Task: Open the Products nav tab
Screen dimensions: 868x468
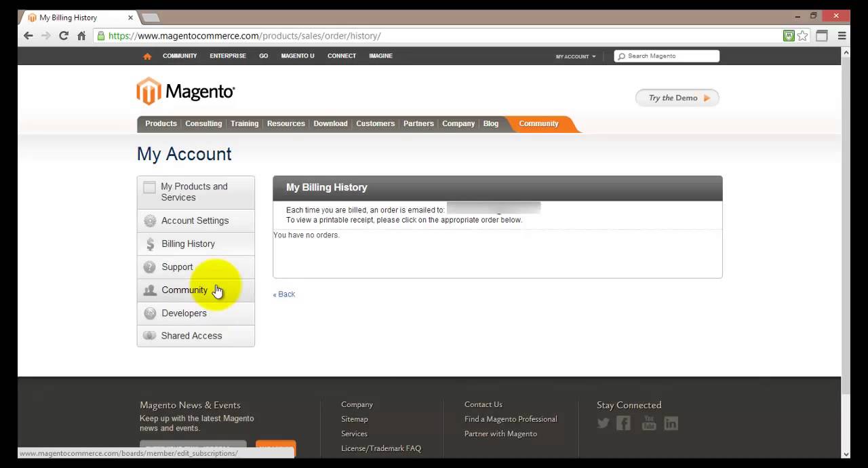Action: point(161,123)
